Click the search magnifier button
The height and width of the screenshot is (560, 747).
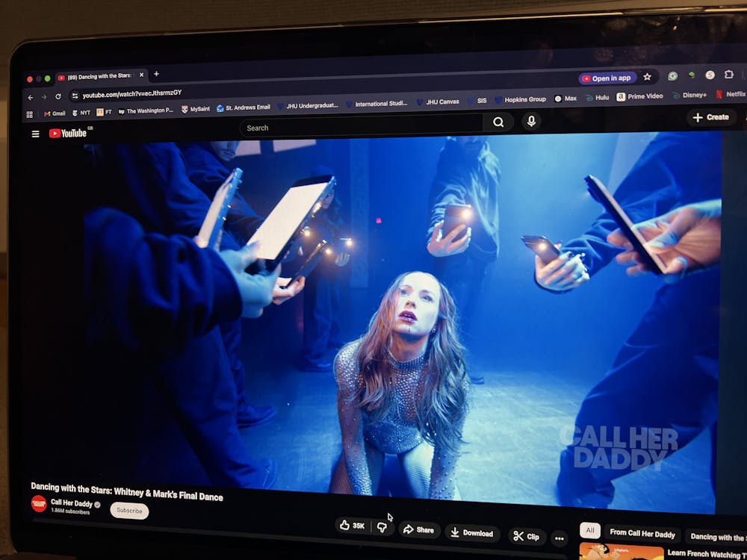point(498,122)
